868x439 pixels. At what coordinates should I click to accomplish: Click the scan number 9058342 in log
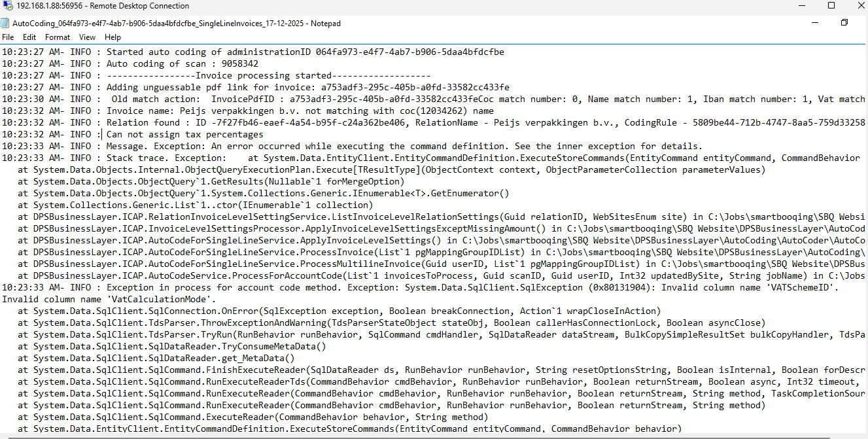coord(240,64)
